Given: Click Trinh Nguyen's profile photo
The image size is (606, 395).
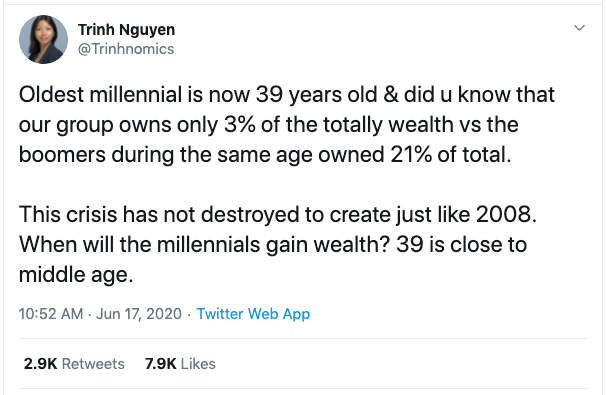Looking at the screenshot, I should tap(43, 39).
